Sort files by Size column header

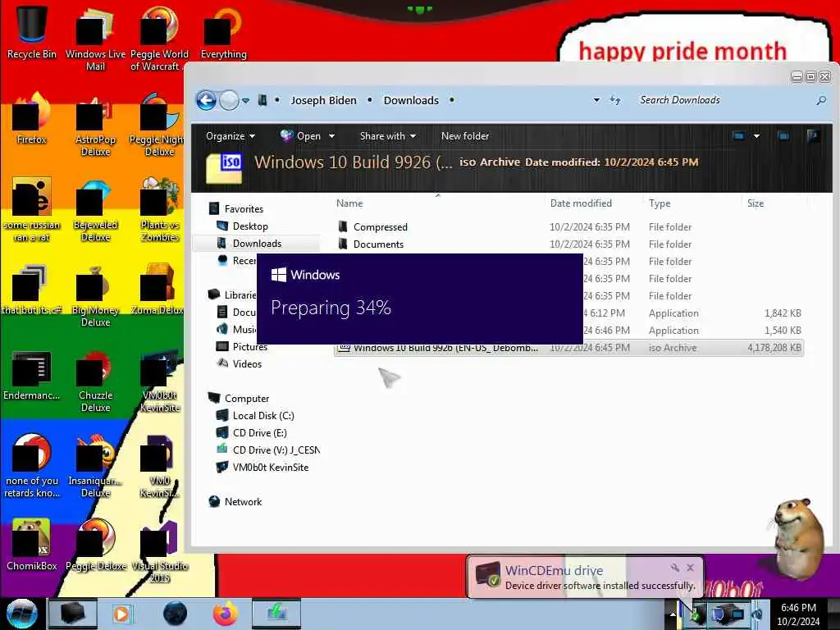[x=756, y=203]
